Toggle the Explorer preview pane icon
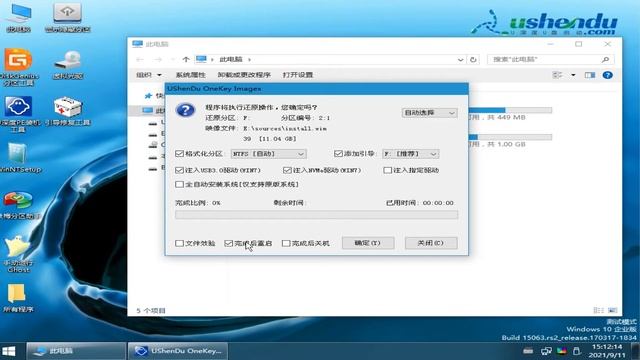 pyautogui.click(x=590, y=75)
